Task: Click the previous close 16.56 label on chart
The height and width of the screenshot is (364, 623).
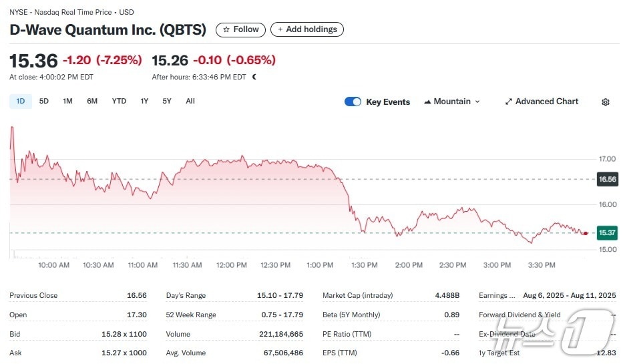Action: click(606, 179)
